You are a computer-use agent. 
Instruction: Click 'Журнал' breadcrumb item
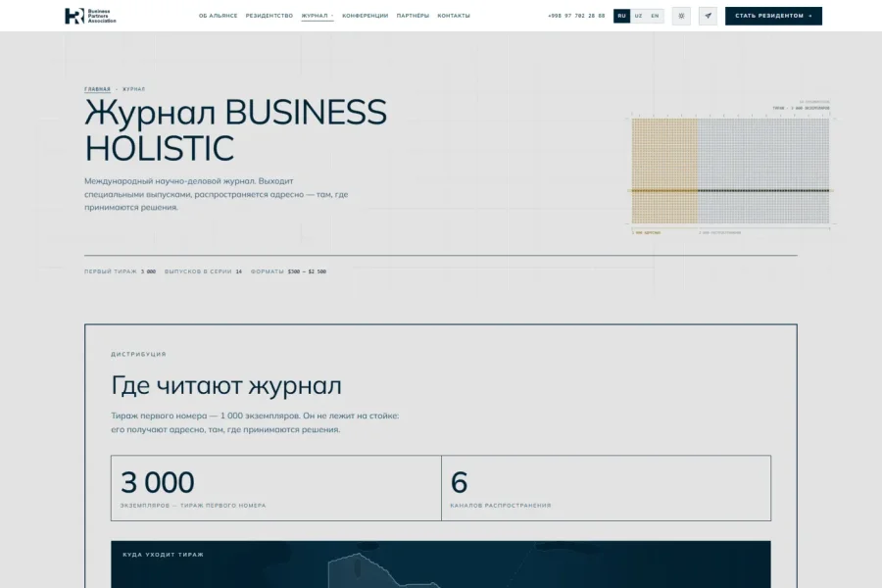134,89
